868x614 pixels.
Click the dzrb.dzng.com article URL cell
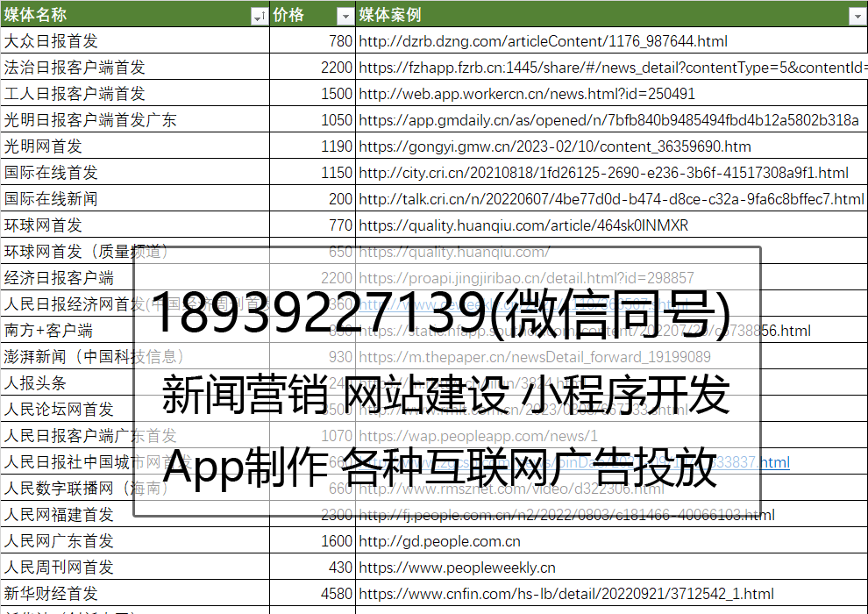pyautogui.click(x=612, y=40)
